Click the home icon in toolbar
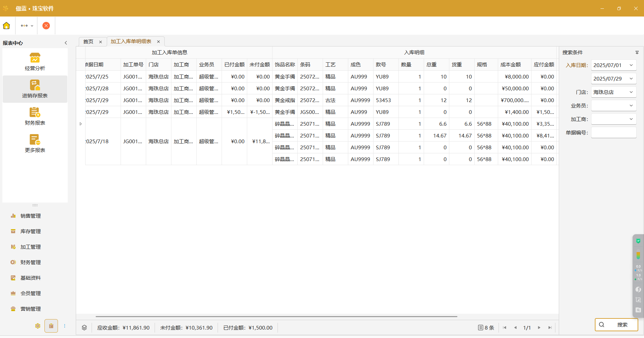 [x=6, y=26]
